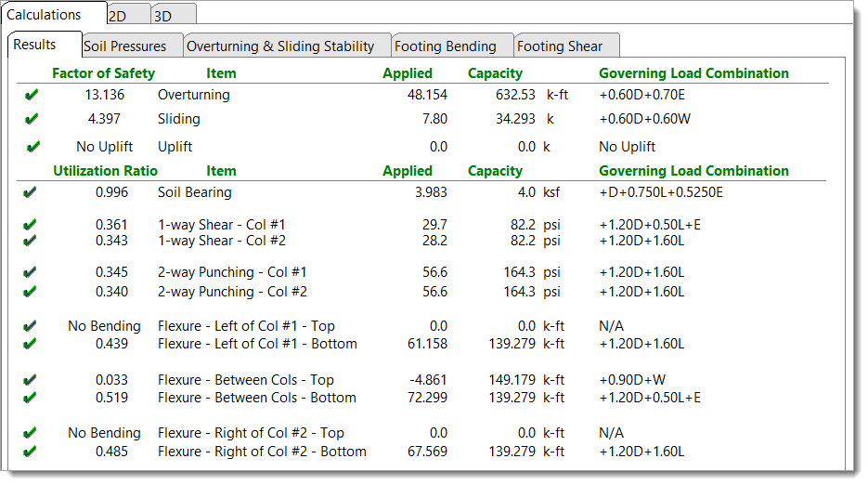Click check mark for 2-way Punching Col #2
This screenshot has width=868, height=485.
(x=30, y=292)
